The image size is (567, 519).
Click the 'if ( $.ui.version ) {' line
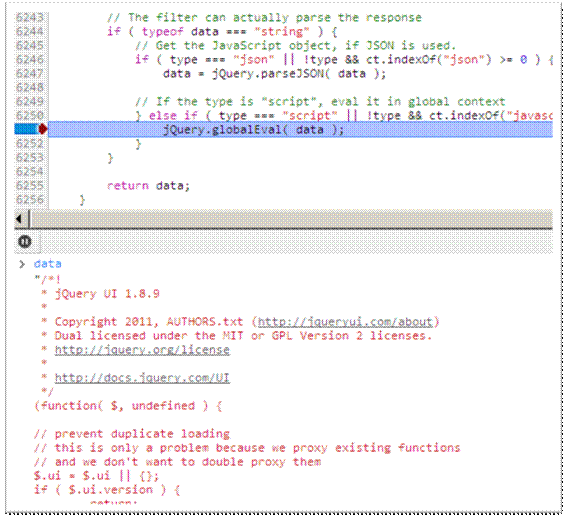(107, 490)
